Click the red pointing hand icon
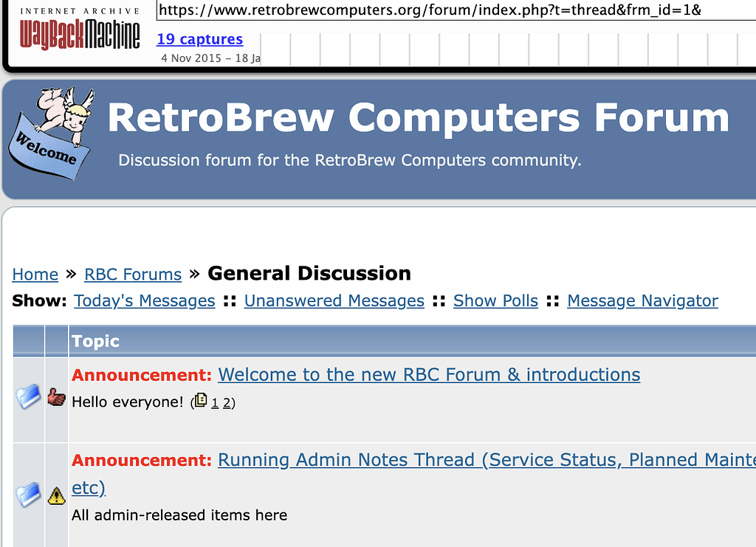 pyautogui.click(x=56, y=398)
